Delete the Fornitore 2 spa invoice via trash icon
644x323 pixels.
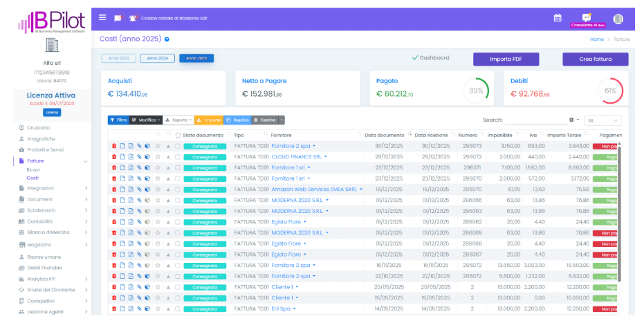(x=113, y=146)
